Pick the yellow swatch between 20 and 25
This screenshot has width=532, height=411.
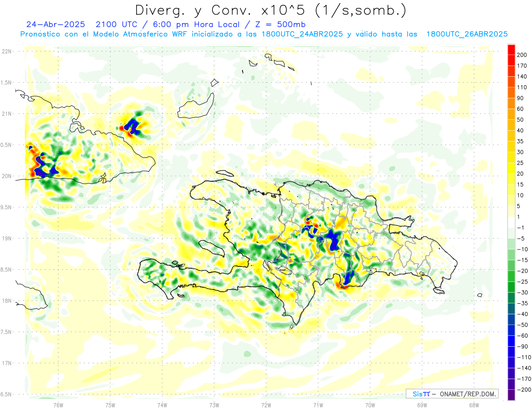(x=512, y=168)
